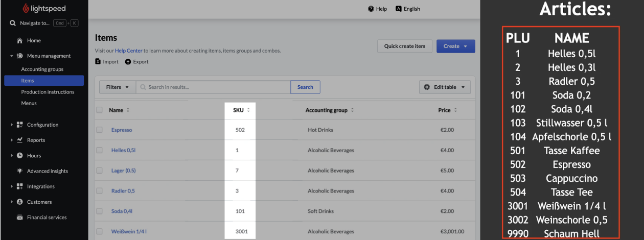Click the Advanced insights lightbulb icon

(20, 171)
